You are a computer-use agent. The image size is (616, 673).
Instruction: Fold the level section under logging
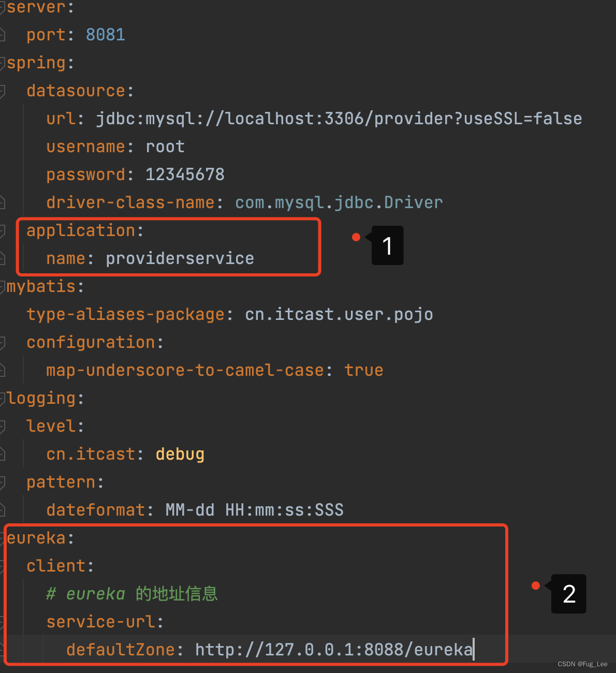point(3,427)
